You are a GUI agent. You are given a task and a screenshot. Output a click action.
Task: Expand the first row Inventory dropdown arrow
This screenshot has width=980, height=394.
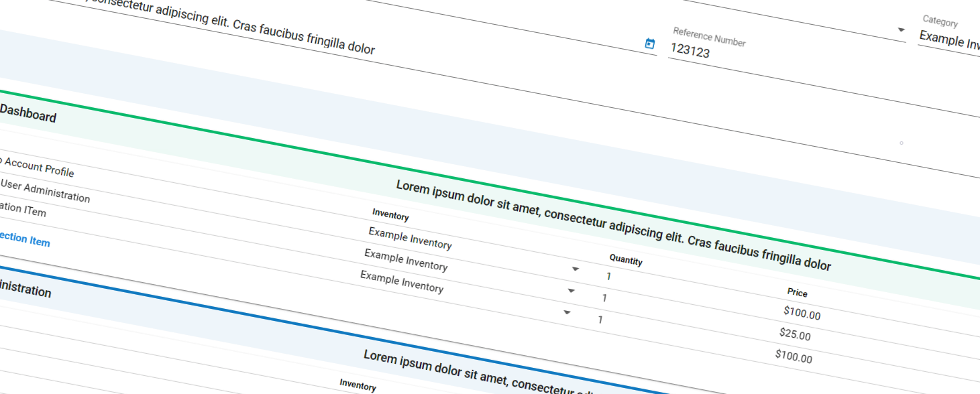(x=575, y=269)
